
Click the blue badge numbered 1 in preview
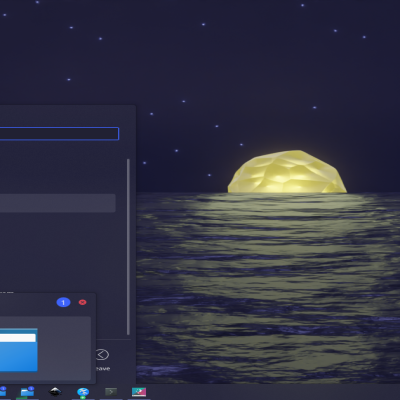(x=63, y=302)
